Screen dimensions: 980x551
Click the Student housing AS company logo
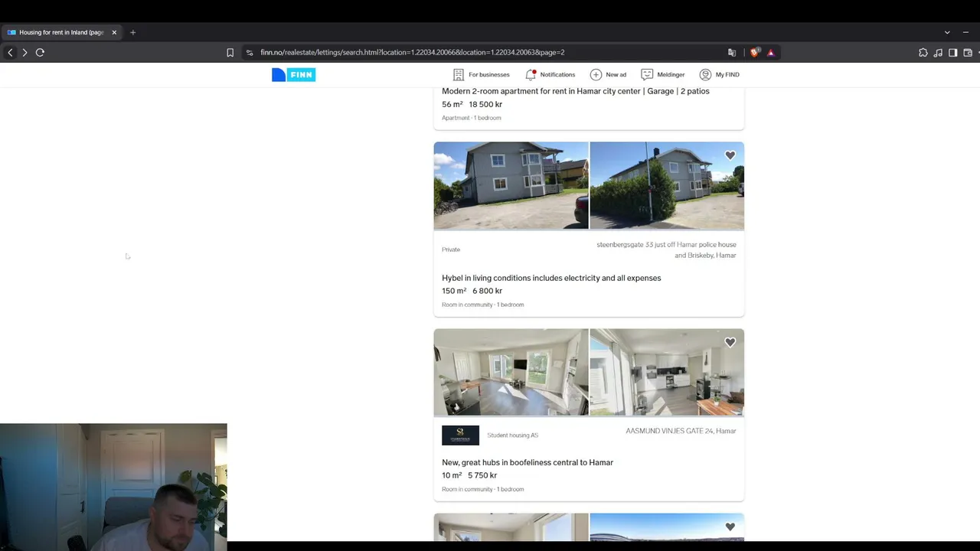click(x=460, y=435)
